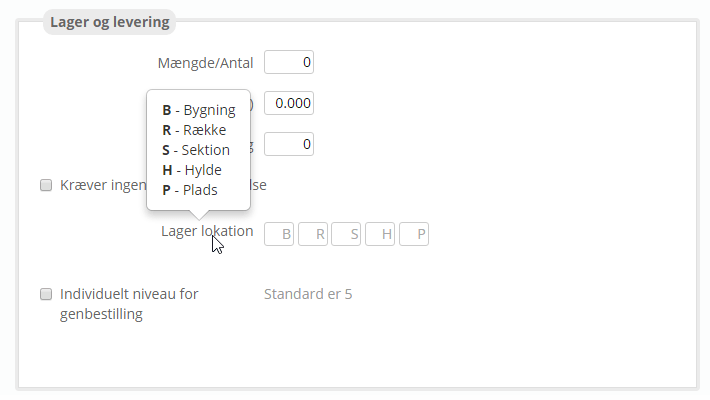710x400 pixels.
Task: Click the 'Standard er 5' hint text
Action: point(308,294)
